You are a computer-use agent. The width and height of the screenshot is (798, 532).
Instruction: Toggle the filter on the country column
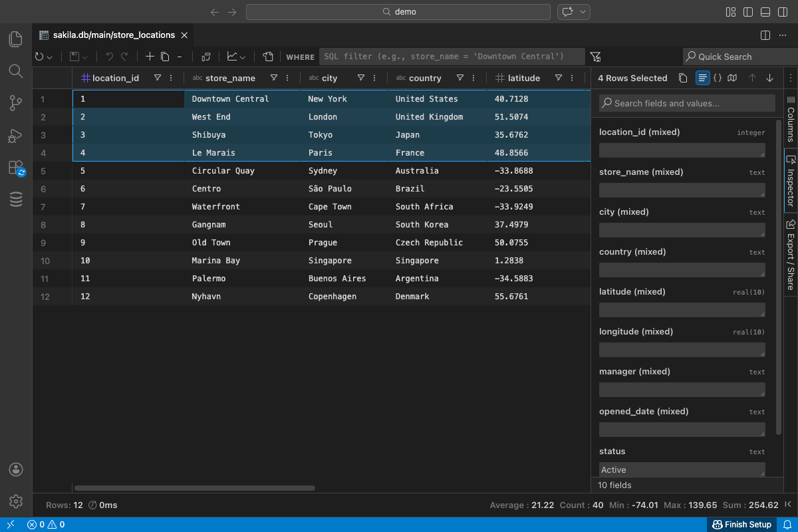pyautogui.click(x=460, y=78)
